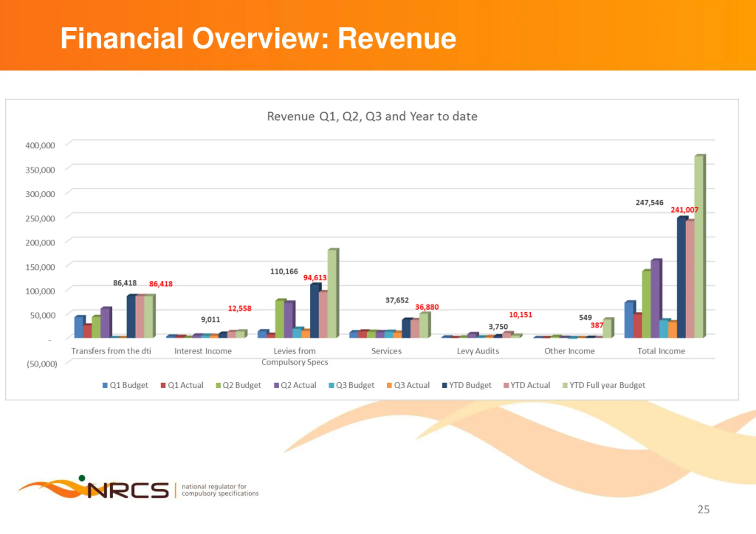Viewport: 756px width, 534px height.
Task: Select the Q2 Budget green legend swatch
Action: pyautogui.click(x=218, y=385)
